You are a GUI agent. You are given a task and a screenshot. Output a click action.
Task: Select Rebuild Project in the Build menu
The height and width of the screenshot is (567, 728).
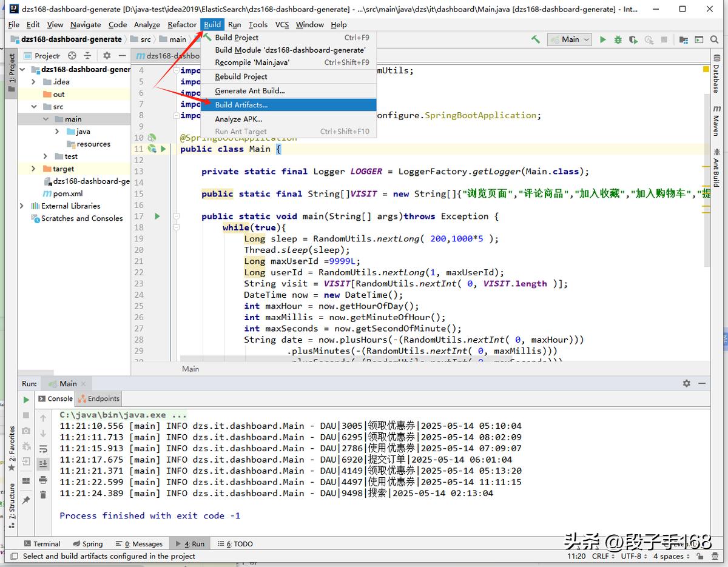coord(288,76)
